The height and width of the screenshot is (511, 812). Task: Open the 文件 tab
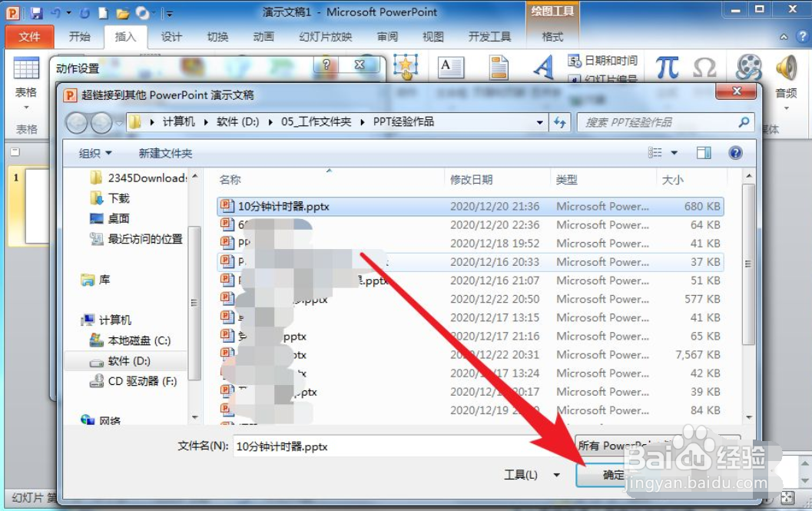click(x=29, y=36)
